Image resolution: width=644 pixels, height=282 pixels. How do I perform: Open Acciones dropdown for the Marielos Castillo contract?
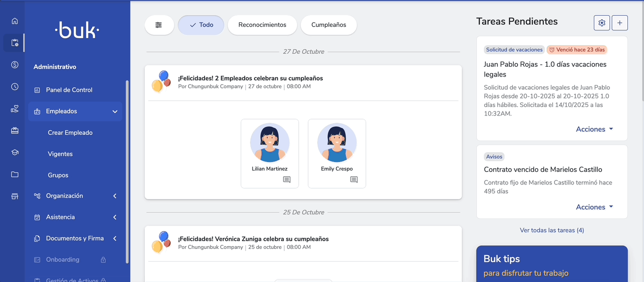(x=594, y=207)
